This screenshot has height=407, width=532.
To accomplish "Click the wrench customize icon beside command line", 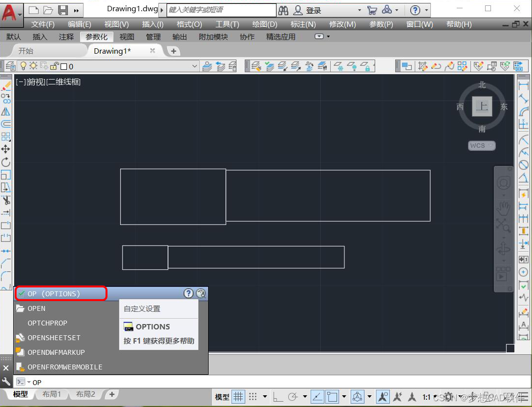I will tap(6, 382).
